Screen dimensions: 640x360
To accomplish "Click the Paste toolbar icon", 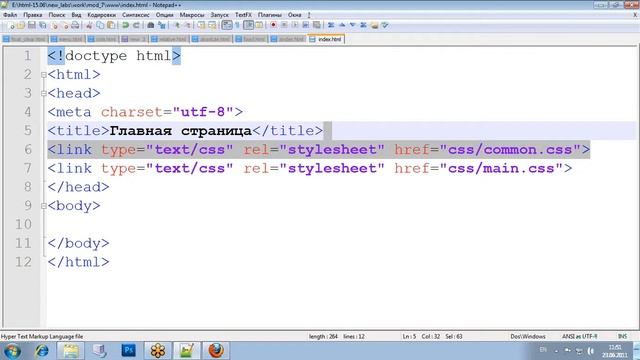I will [x=111, y=25].
